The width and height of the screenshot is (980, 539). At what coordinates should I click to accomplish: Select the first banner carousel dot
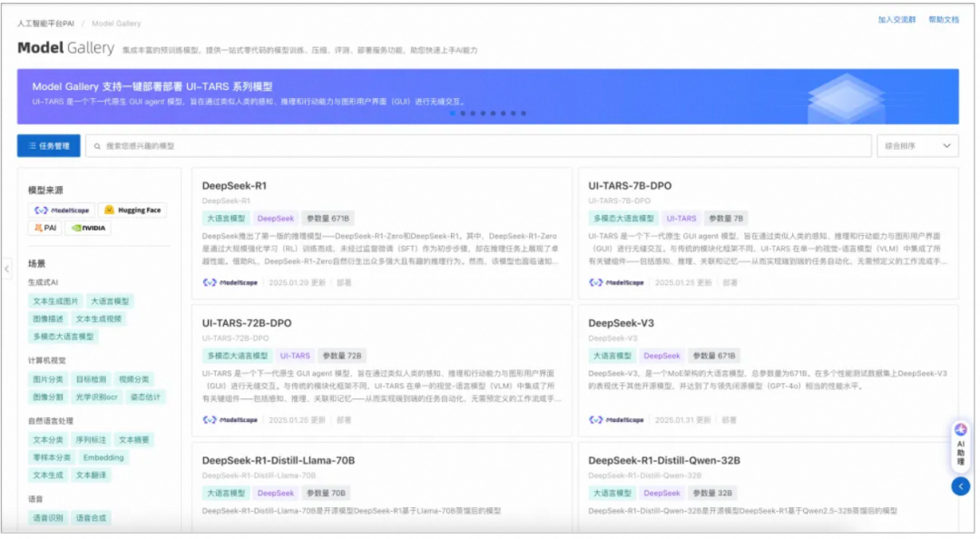(x=453, y=113)
